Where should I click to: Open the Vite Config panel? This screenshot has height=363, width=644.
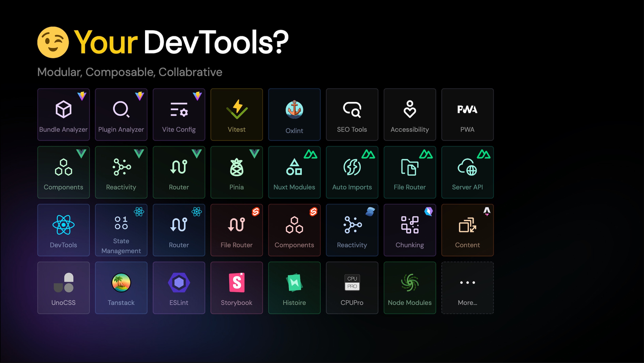[179, 114]
